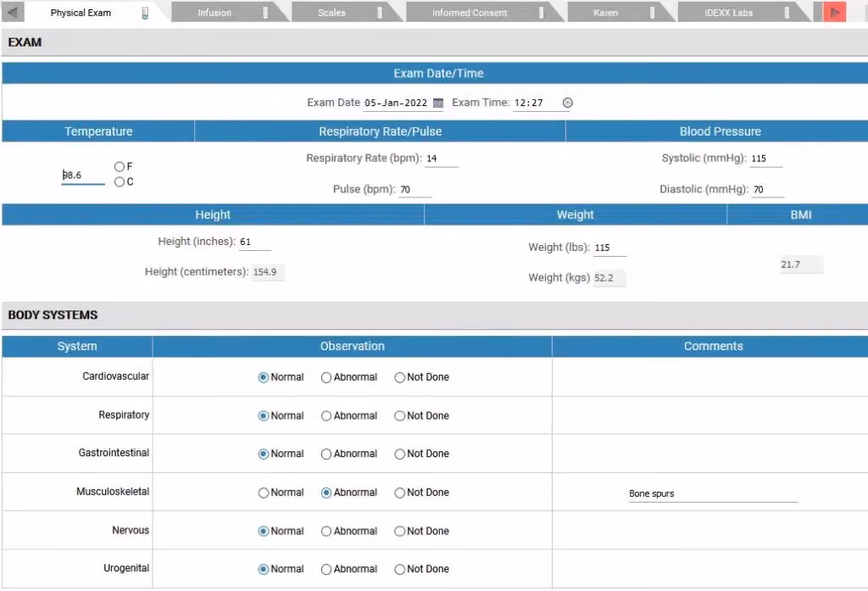Click the BODY SYSTEMS section heading
This screenshot has width=868, height=591.
click(x=53, y=315)
